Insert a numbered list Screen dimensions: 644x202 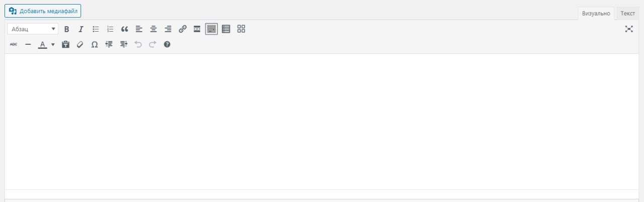[x=110, y=29]
